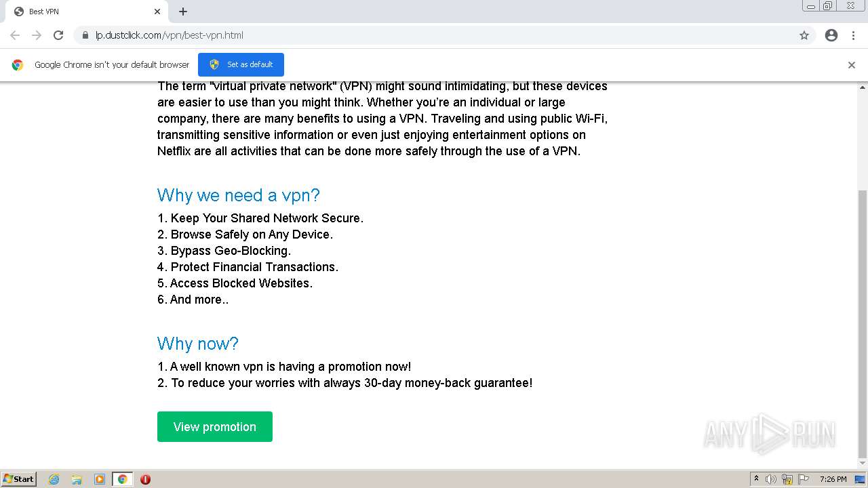The width and height of the screenshot is (868, 488).
Task: Reload the current page
Action: (x=58, y=35)
